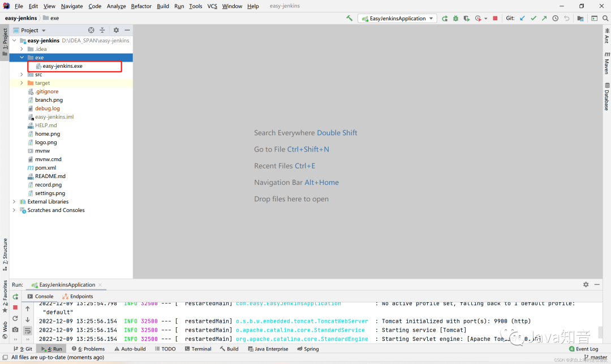611x364 pixels.
Task: Toggle soft-wrap in console
Action: 28,331
